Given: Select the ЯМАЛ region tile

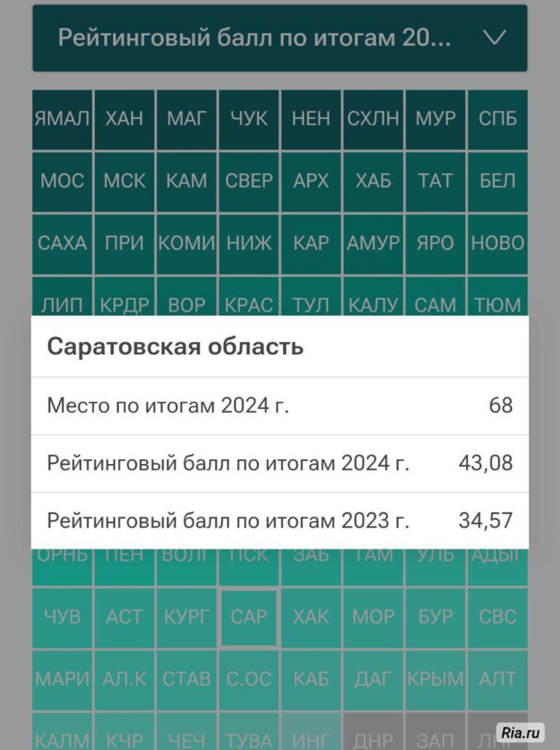Looking at the screenshot, I should click(62, 119).
